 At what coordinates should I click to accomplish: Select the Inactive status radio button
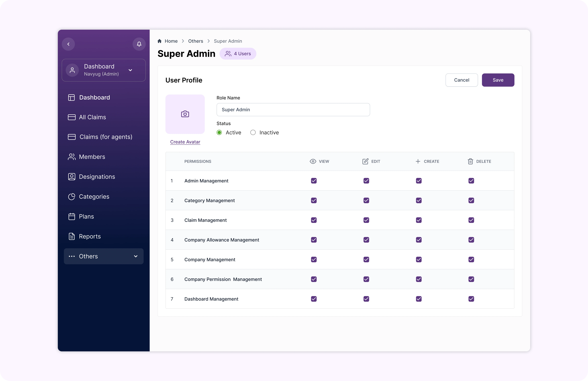click(x=253, y=133)
